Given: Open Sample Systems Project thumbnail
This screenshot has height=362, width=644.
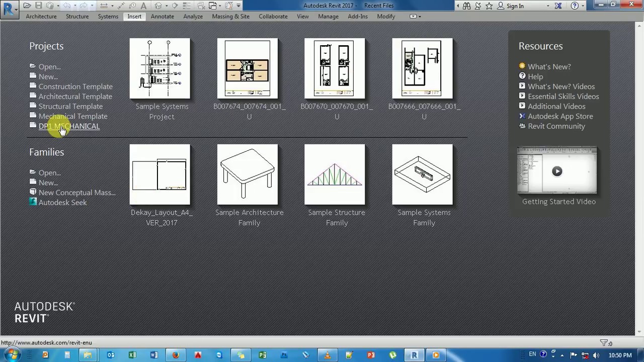Looking at the screenshot, I should [x=160, y=68].
